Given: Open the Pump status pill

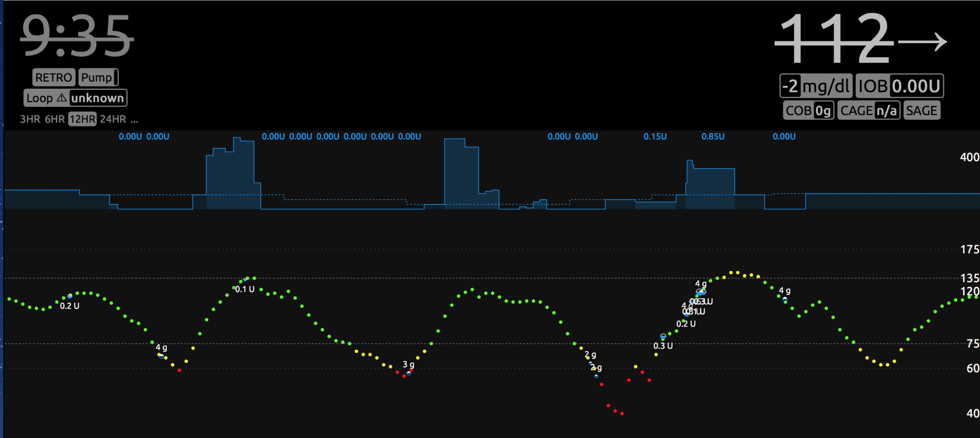Looking at the screenshot, I should (x=98, y=78).
